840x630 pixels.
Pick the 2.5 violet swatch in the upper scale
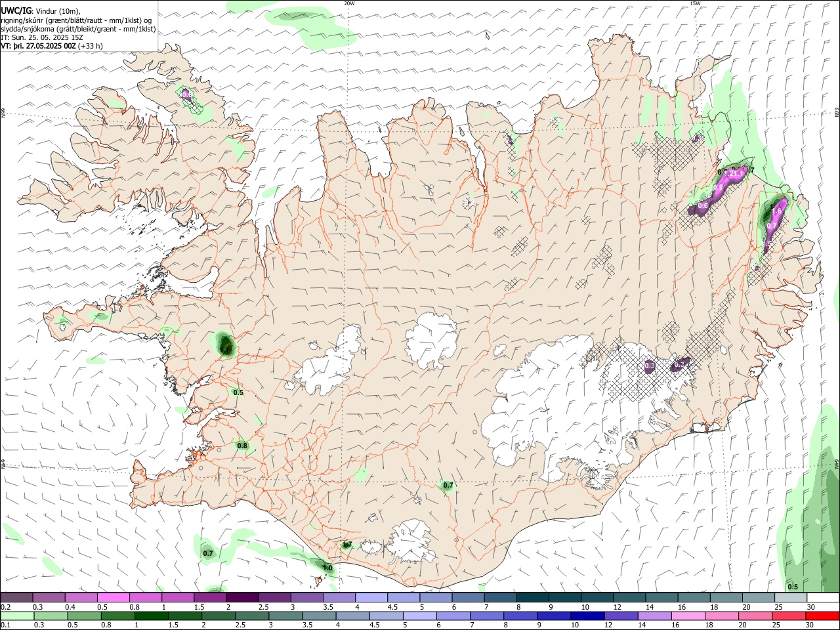[x=274, y=597]
